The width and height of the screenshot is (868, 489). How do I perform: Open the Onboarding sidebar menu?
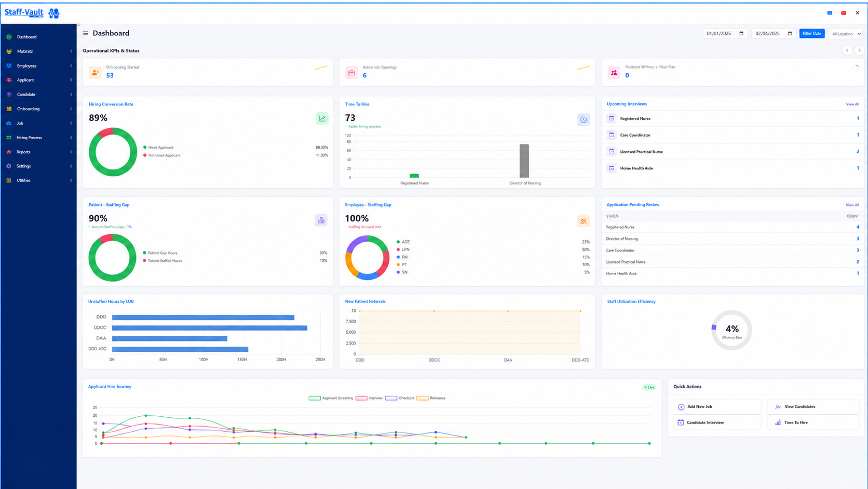point(39,109)
